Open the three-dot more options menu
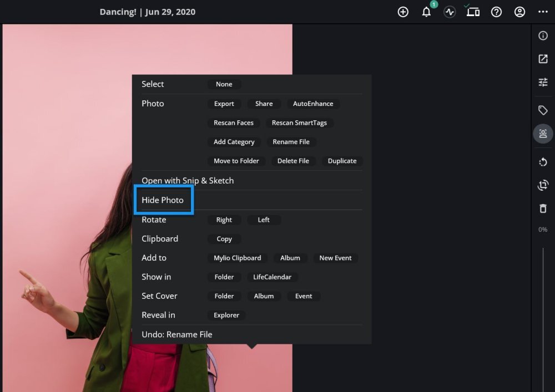The image size is (555, 392). [543, 12]
